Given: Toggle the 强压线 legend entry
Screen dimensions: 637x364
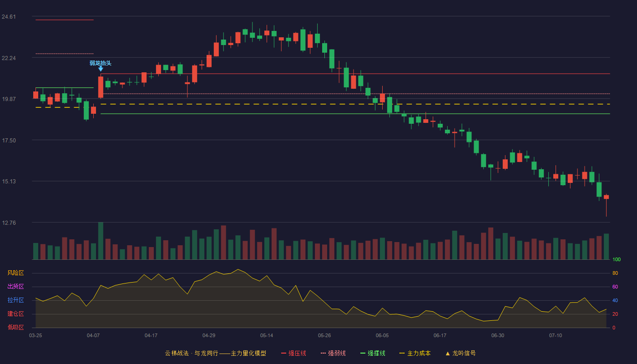Looking at the screenshot, I should tap(293, 353).
